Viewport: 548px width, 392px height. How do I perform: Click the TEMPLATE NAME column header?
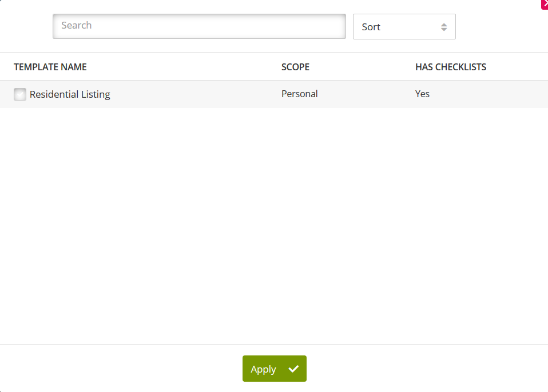pyautogui.click(x=50, y=67)
